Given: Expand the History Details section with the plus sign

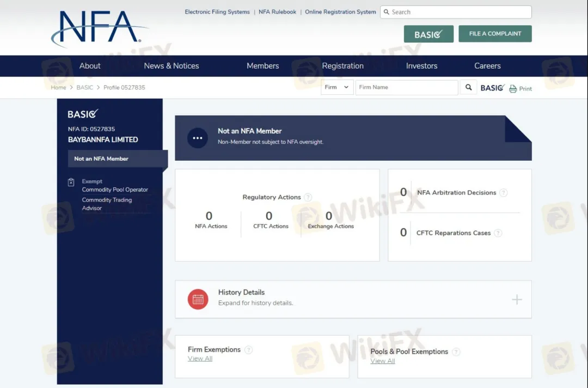Looking at the screenshot, I should [x=517, y=299].
